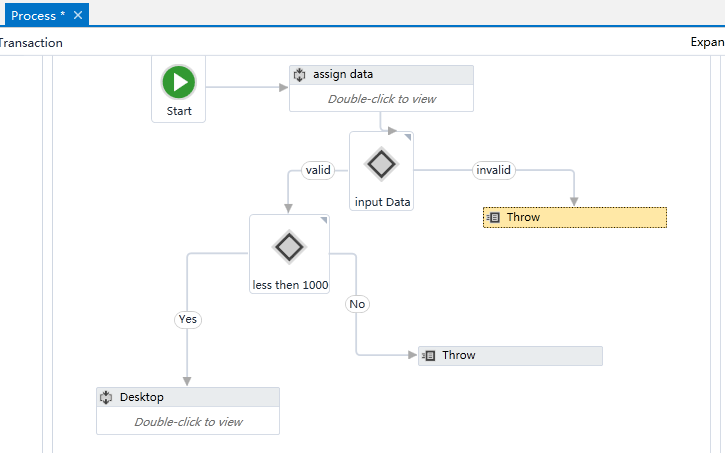Select the gray Throw activity below No

(x=510, y=356)
